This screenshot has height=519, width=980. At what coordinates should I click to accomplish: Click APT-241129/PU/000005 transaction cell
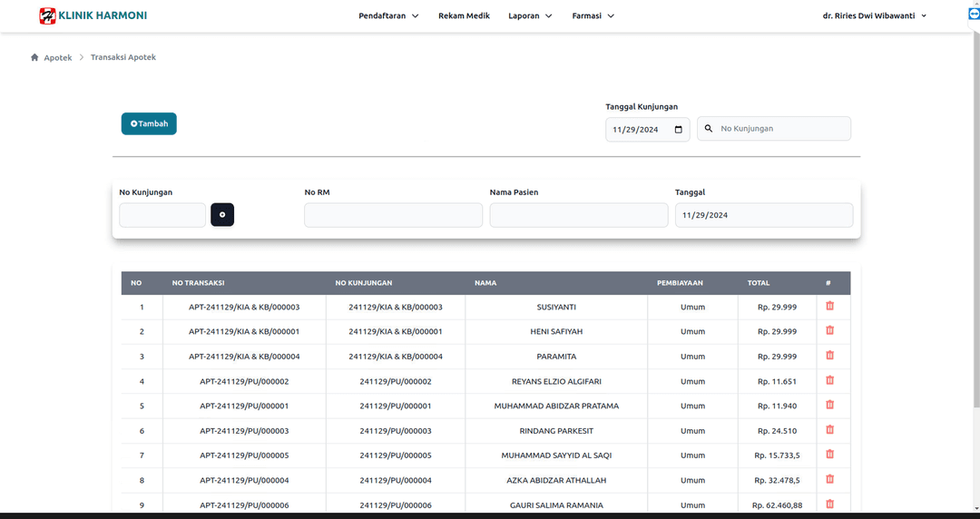(x=244, y=455)
